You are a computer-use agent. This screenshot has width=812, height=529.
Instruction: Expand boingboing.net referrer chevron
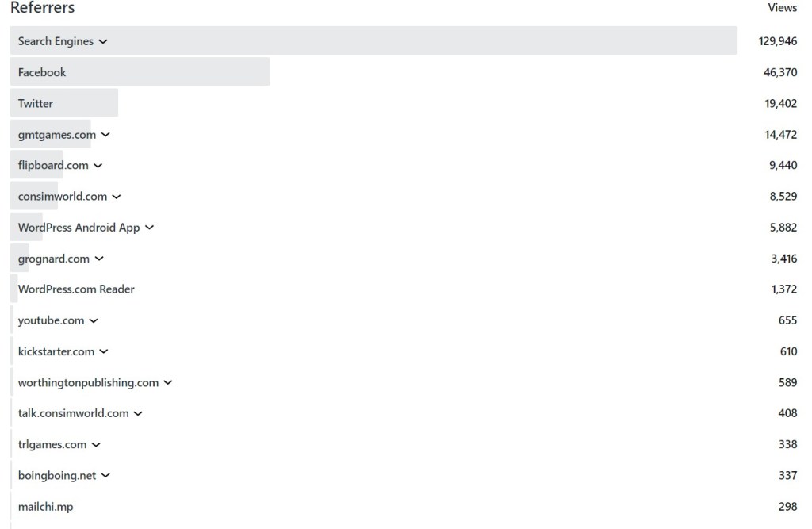pyautogui.click(x=105, y=476)
